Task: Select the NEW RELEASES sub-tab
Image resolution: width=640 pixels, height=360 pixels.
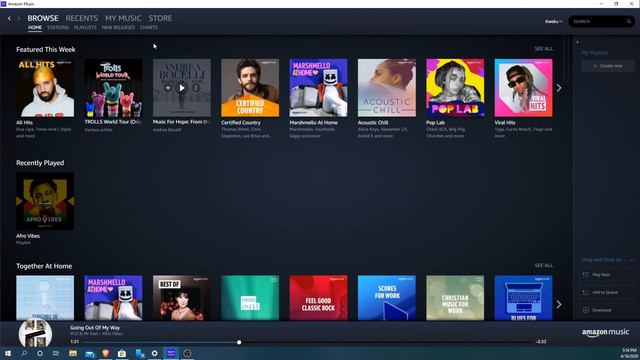Action: [x=118, y=28]
